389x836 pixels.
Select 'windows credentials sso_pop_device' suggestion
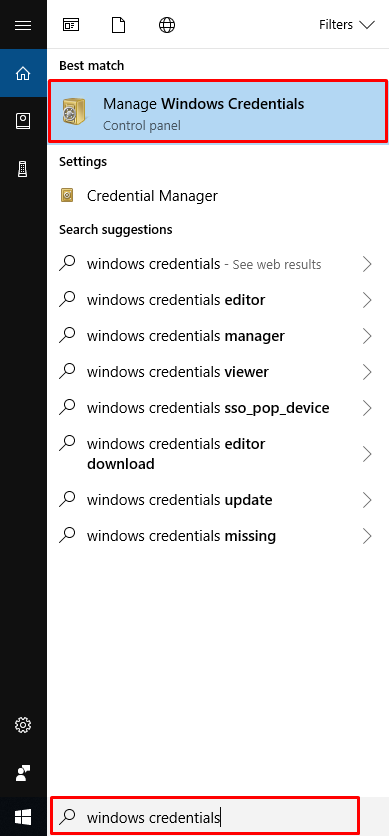[218, 408]
